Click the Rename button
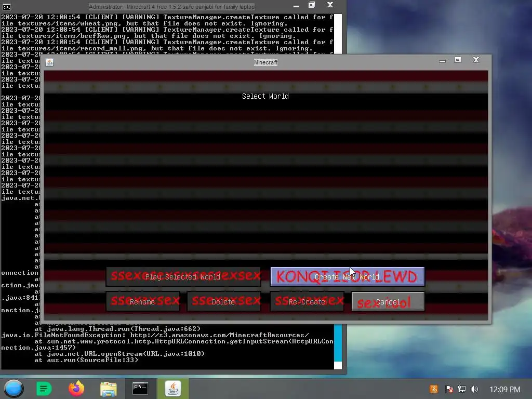Viewport: 532px width, 399px height. 143,301
